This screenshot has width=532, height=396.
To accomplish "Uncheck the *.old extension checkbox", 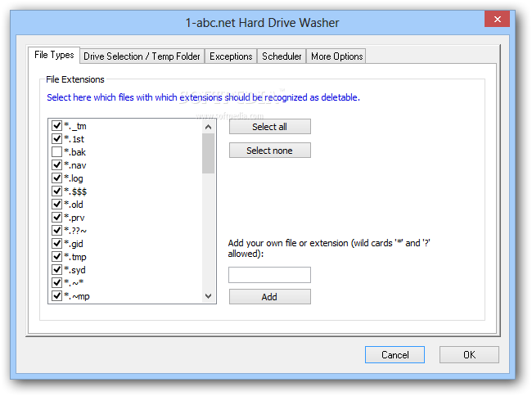I will 56,204.
